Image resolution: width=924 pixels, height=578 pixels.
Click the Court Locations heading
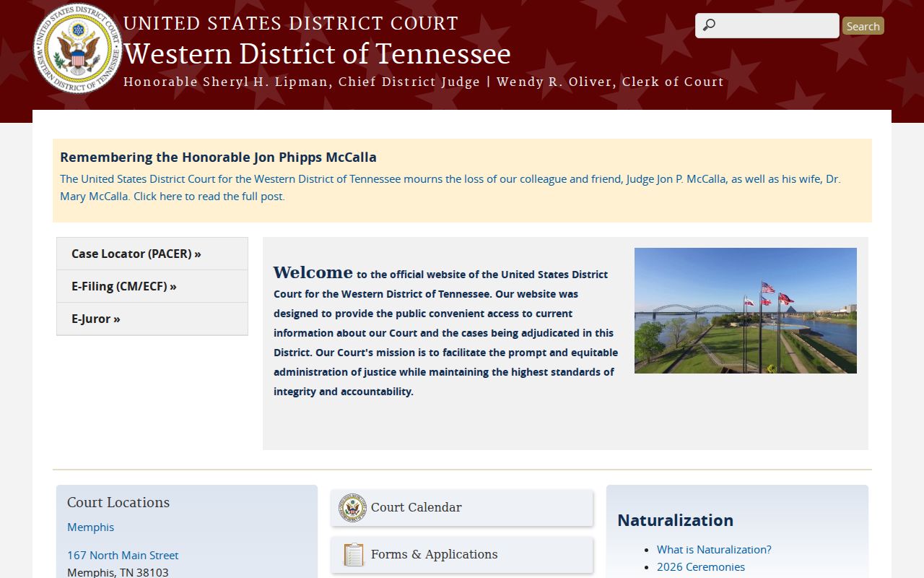pos(118,502)
